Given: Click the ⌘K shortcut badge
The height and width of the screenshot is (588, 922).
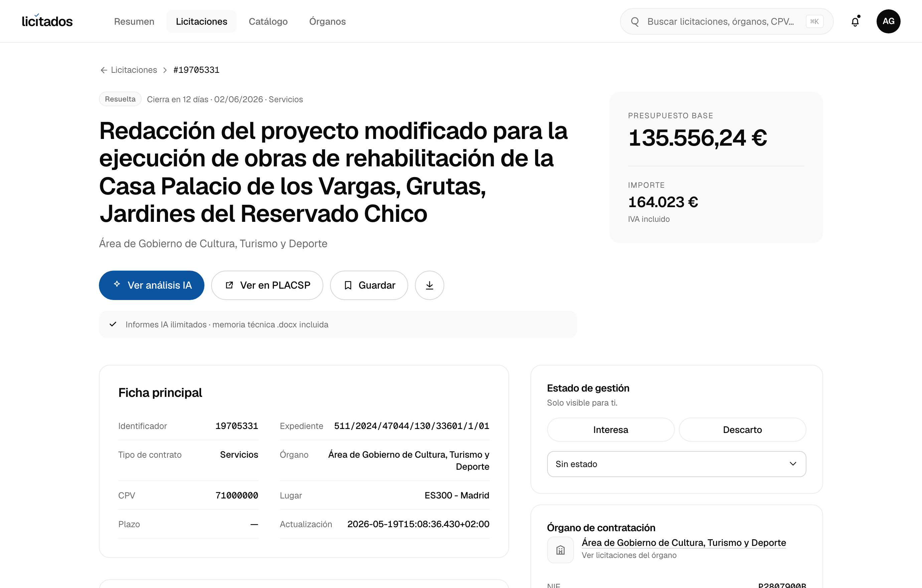Looking at the screenshot, I should 814,21.
